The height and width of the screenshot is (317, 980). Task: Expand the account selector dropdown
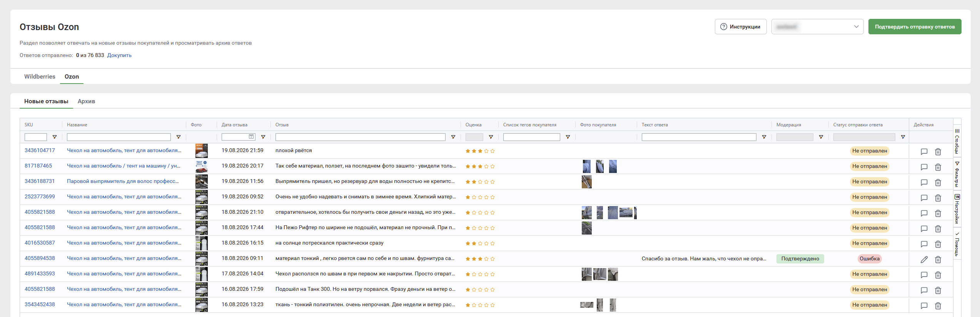[818, 27]
